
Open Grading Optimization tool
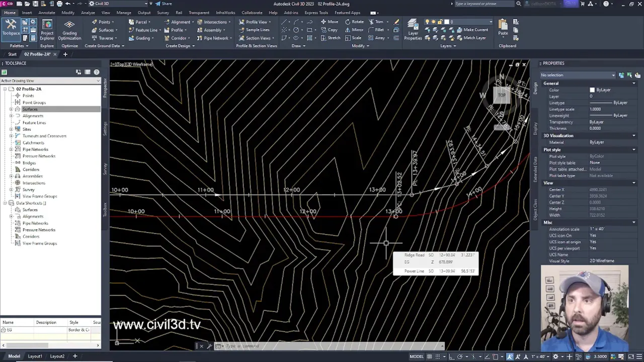click(69, 30)
